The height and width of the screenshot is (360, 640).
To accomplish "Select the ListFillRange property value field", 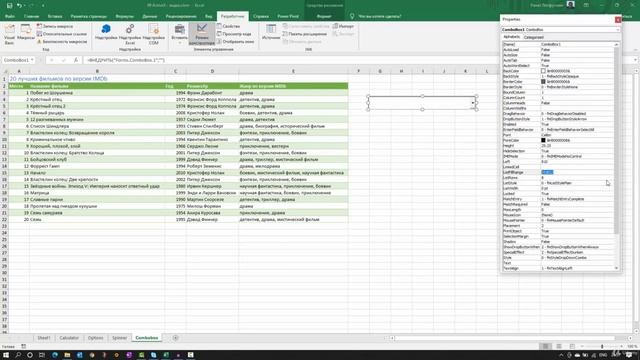I will [577, 172].
